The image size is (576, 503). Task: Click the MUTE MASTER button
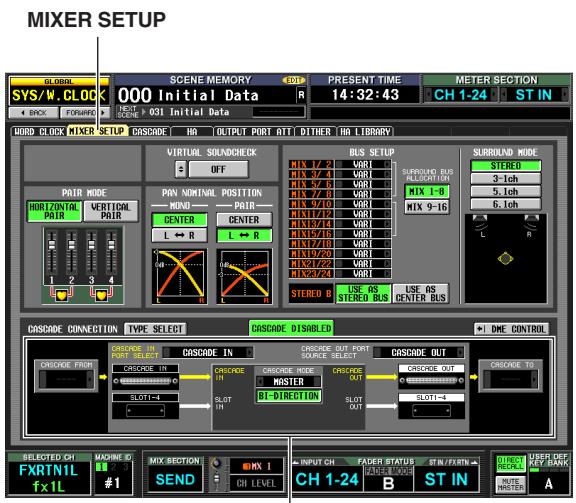[x=510, y=484]
